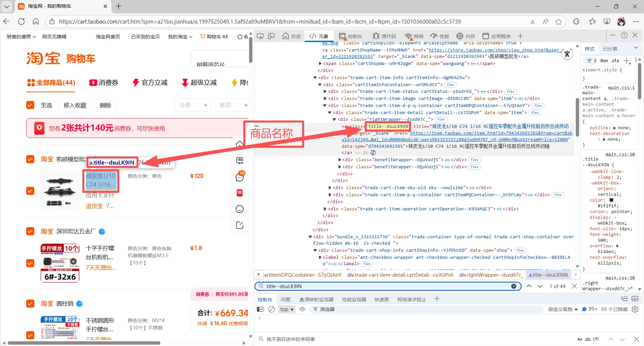
Task: Open 已买到的宝贝 link
Action: [145, 37]
